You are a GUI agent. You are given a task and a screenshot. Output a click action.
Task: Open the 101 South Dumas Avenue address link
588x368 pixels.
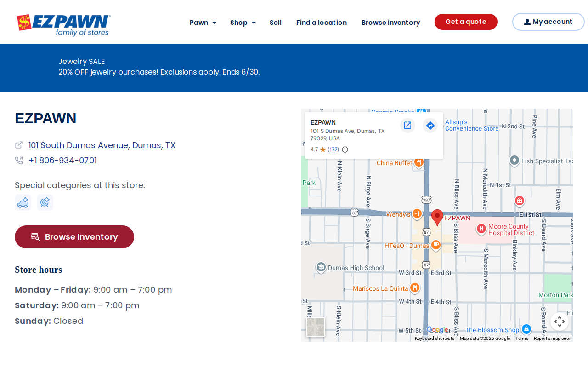(102, 145)
